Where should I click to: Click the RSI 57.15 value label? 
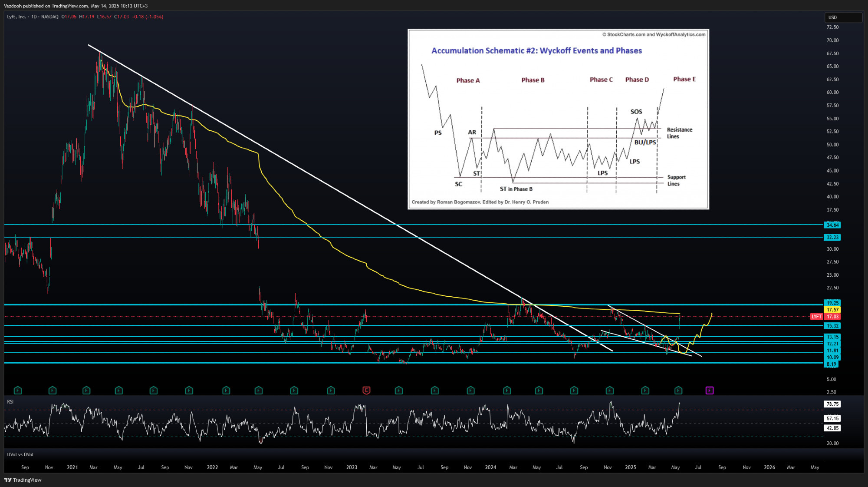(832, 418)
